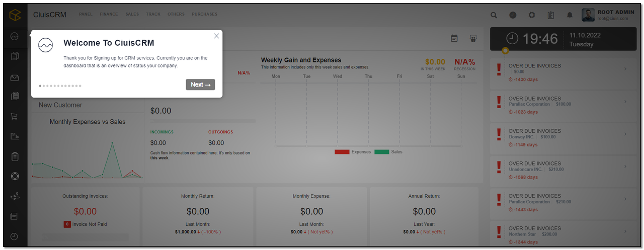Click the RECESSION N/A% value

pos(465,62)
